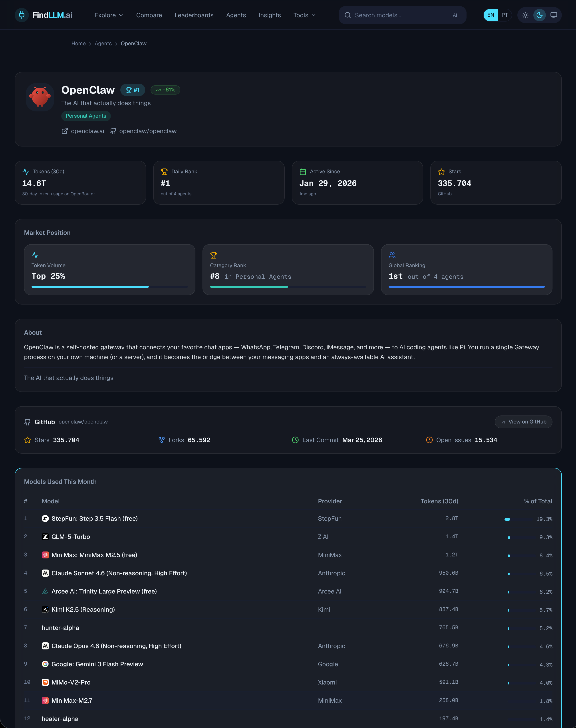Open the Leaderboards nav item
Image resolution: width=576 pixels, height=728 pixels.
point(194,15)
